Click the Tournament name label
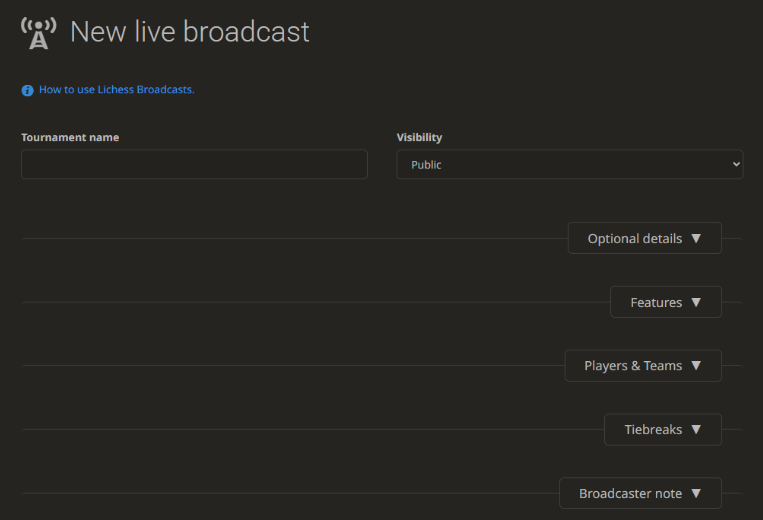Screen dimensions: 763x520 (x=70, y=138)
